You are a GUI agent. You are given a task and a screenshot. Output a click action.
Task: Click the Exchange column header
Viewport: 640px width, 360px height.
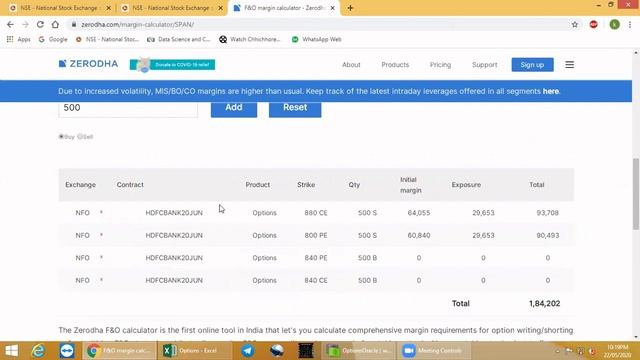coord(80,184)
